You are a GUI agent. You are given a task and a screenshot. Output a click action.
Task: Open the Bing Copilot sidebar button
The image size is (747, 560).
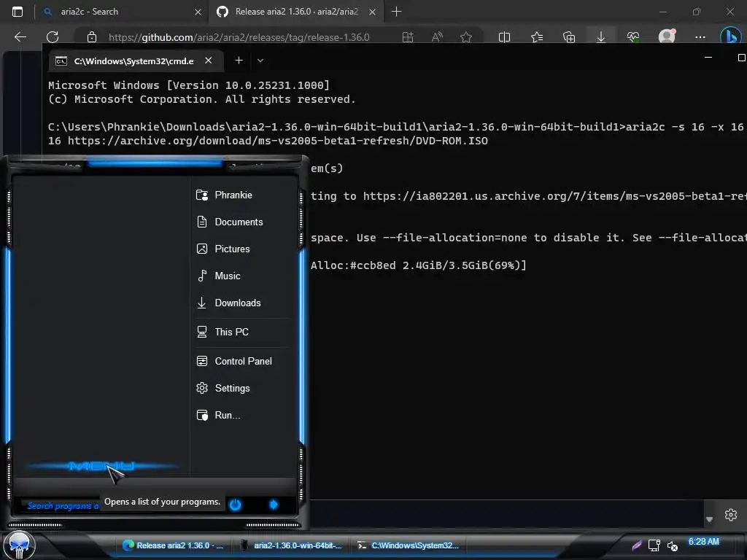730,36
